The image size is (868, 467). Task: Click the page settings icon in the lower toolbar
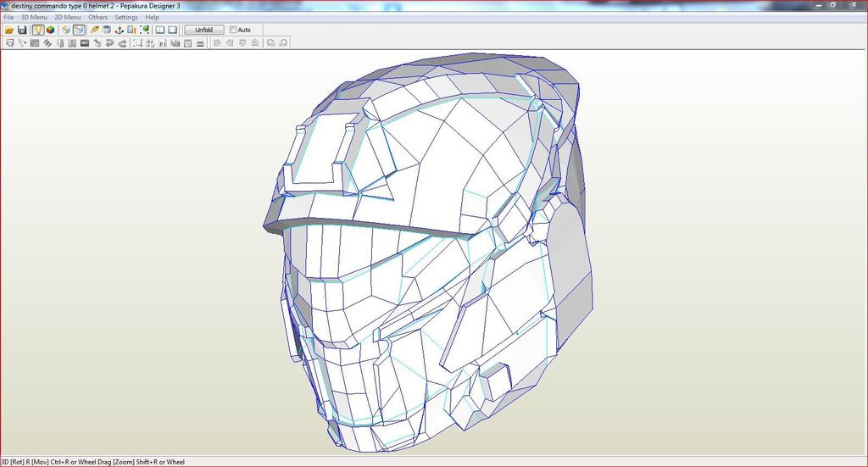click(187, 42)
